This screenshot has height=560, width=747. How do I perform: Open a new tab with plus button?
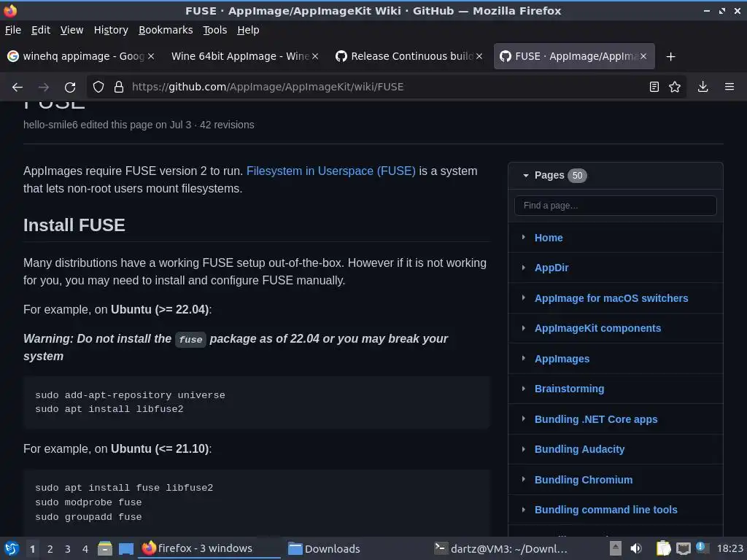[671, 57]
